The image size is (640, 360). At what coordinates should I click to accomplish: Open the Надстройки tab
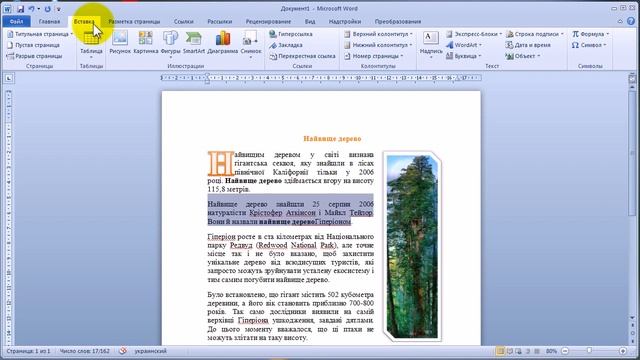(x=344, y=21)
